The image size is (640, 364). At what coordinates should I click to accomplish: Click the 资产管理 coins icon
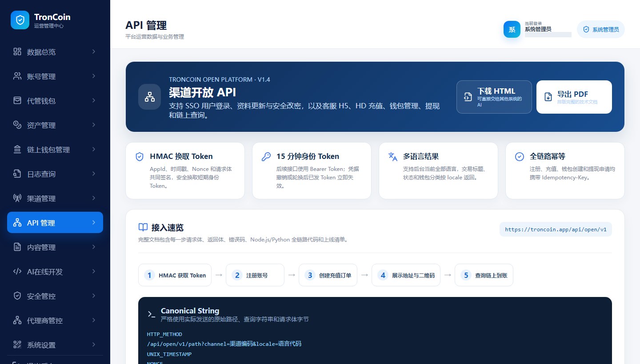pos(17,125)
